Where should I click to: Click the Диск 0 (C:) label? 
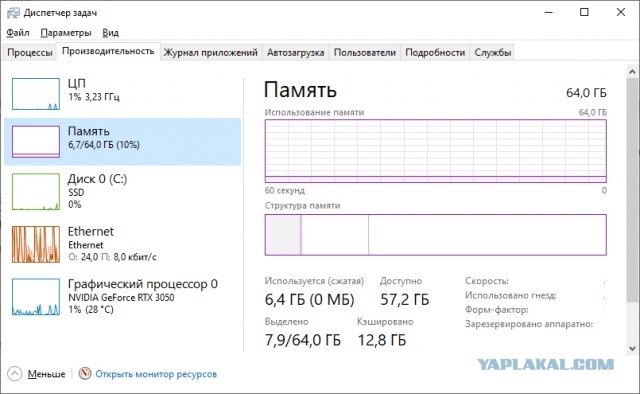coord(97,179)
